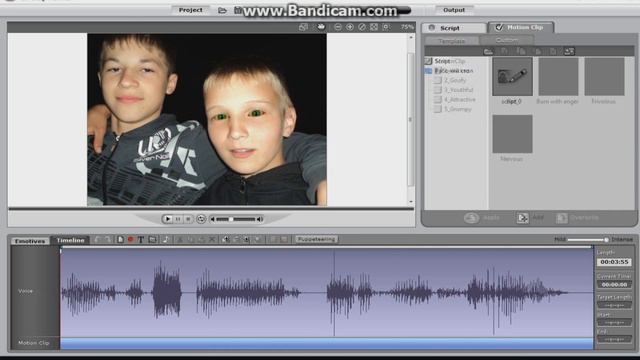This screenshot has width=640, height=360.
Task: Select the 3_Youthful tree item
Action: click(458, 90)
